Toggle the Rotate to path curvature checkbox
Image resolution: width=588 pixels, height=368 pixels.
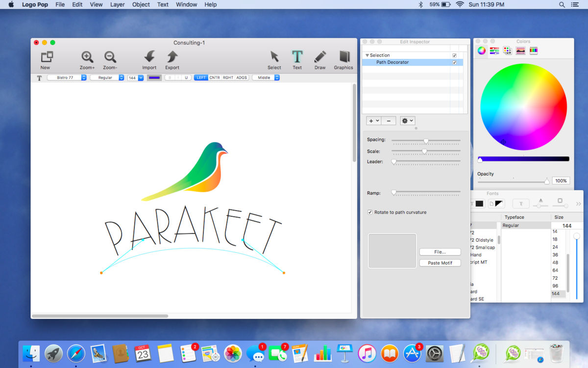pyautogui.click(x=370, y=212)
